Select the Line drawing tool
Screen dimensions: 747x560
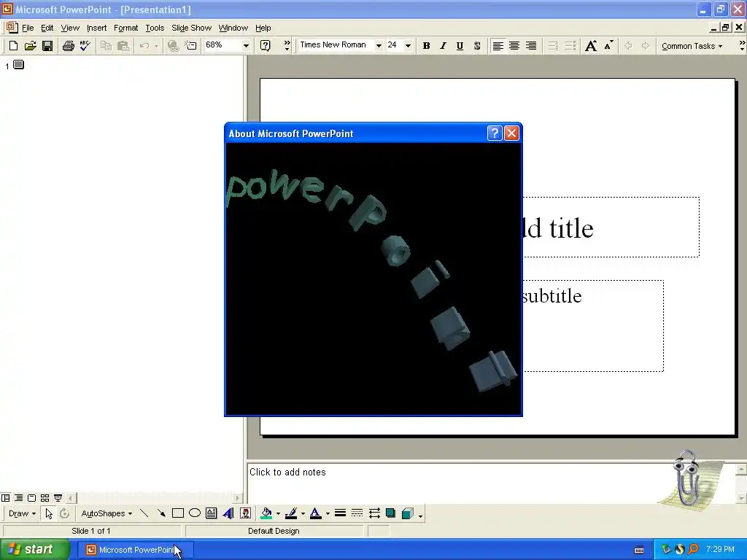tap(144, 513)
